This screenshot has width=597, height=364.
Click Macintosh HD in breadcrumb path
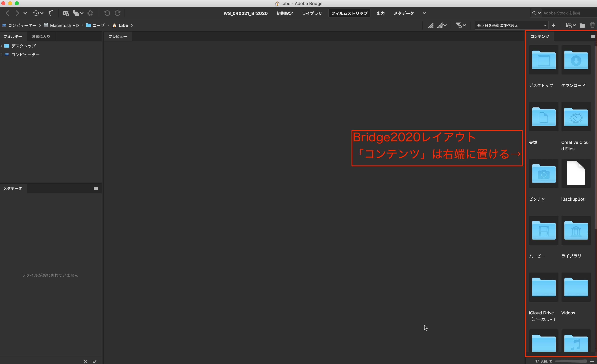(64, 25)
